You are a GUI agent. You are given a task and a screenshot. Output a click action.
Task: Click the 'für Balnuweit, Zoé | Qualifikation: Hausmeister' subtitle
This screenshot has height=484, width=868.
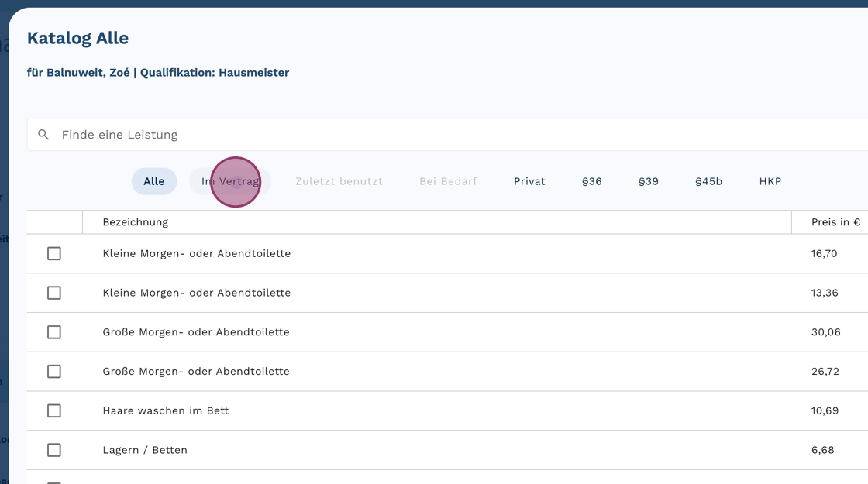pyautogui.click(x=158, y=73)
